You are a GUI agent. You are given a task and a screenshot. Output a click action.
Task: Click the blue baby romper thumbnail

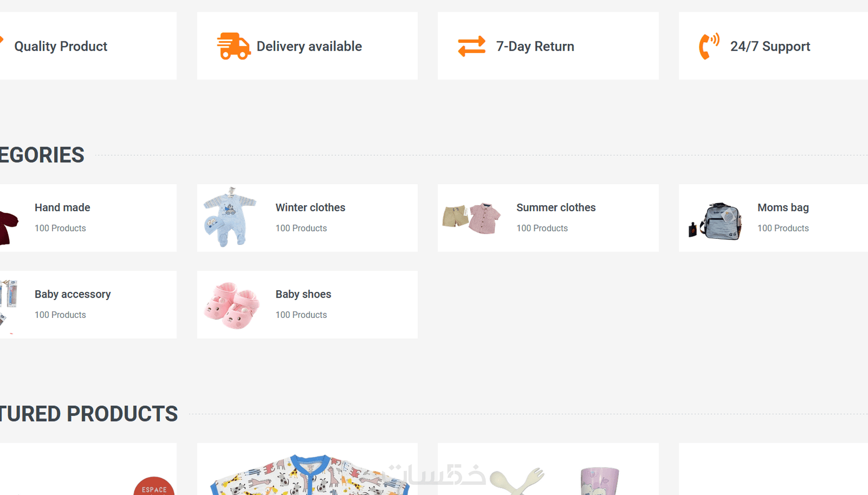(230, 217)
